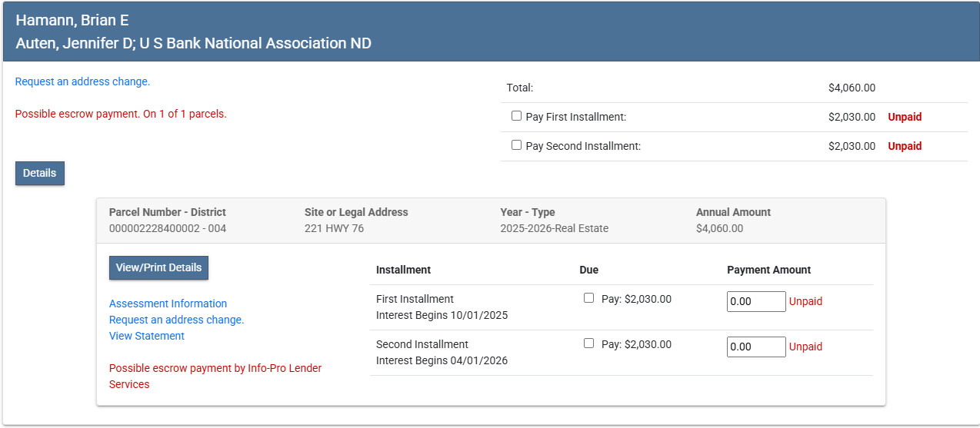This screenshot has width=980, height=428.
Task: Click Request an address change under Assessment Information
Action: click(176, 320)
